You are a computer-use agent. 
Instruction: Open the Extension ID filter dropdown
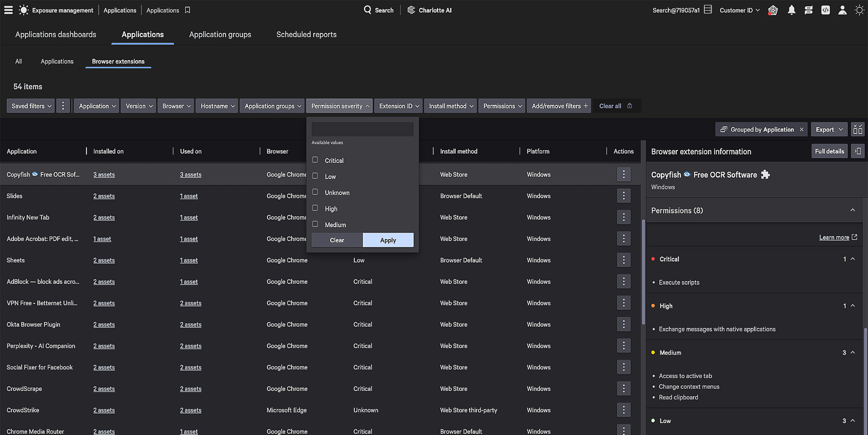tap(398, 106)
